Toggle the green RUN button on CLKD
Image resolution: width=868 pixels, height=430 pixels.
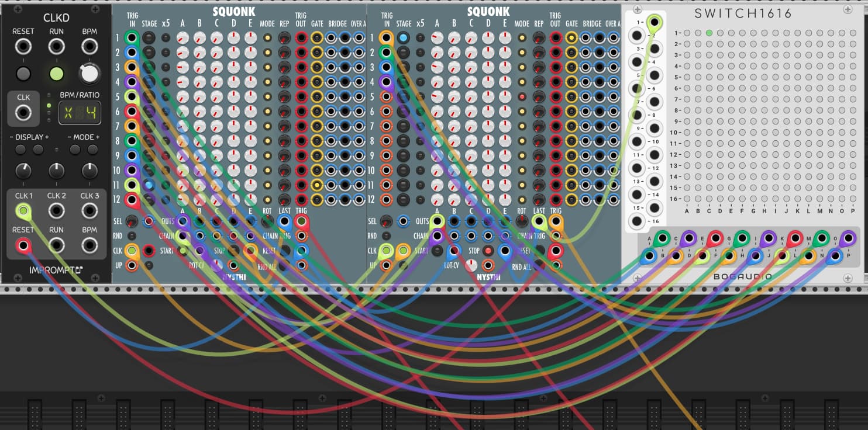point(56,74)
